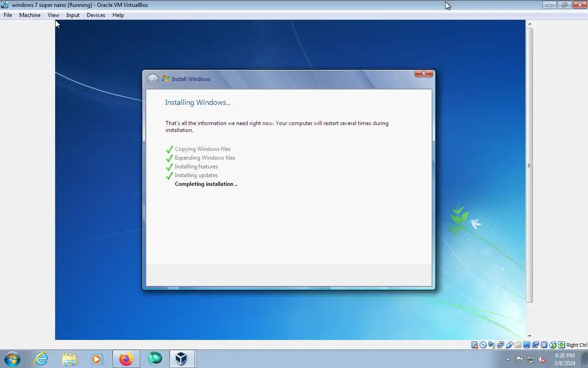Click the recording indicator icon
The height and width of the screenshot is (368, 588).
[x=535, y=345]
